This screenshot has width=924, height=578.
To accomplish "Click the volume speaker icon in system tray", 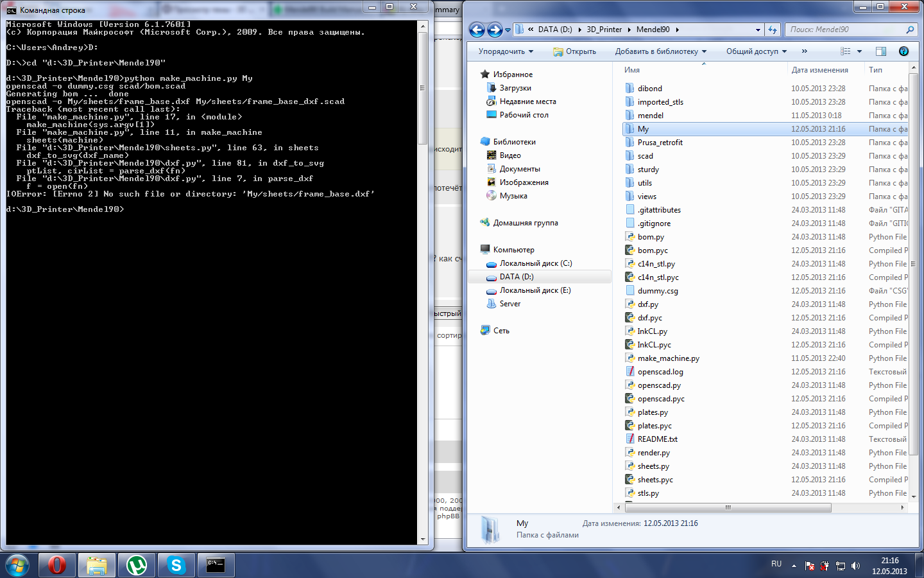I will click(x=855, y=566).
